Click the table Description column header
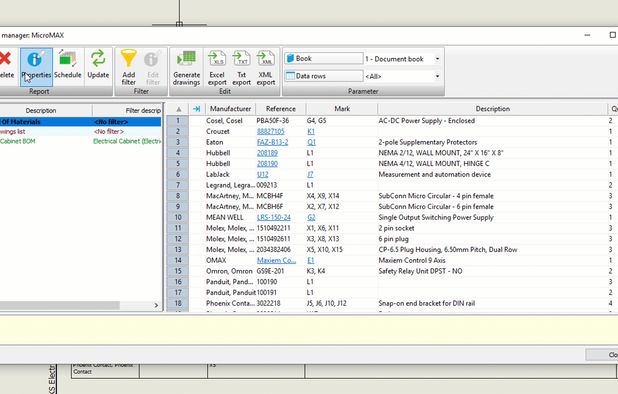This screenshot has width=618, height=394. click(493, 109)
